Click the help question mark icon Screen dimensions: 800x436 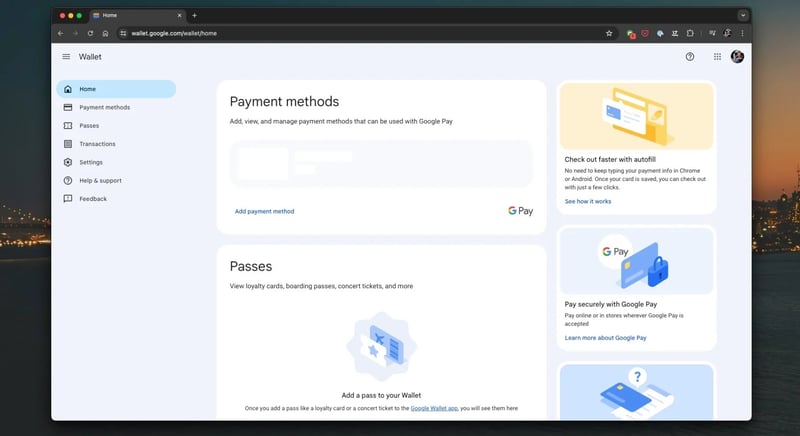[x=690, y=57]
